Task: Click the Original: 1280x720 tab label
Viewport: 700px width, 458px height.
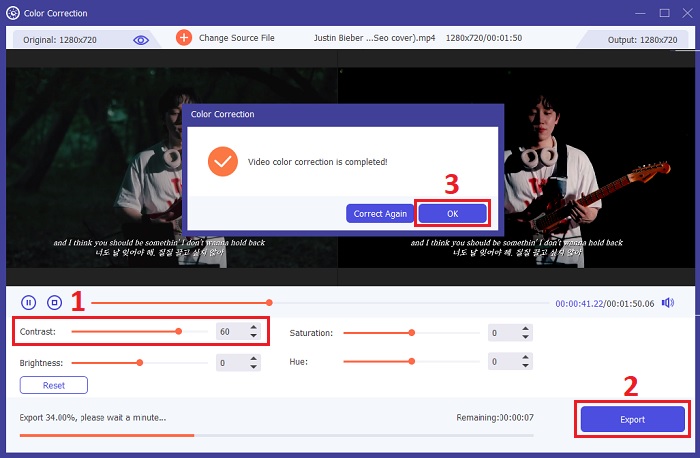Action: (x=60, y=40)
